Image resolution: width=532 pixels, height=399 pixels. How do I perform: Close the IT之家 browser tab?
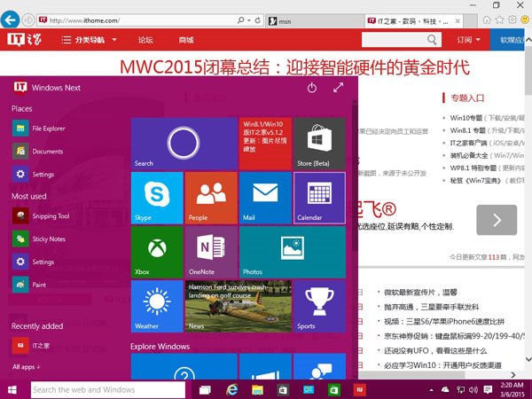tap(458, 21)
